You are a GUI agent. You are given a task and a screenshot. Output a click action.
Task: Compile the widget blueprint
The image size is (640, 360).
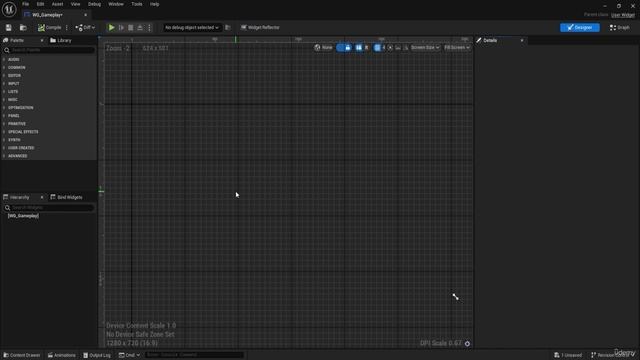[49, 27]
